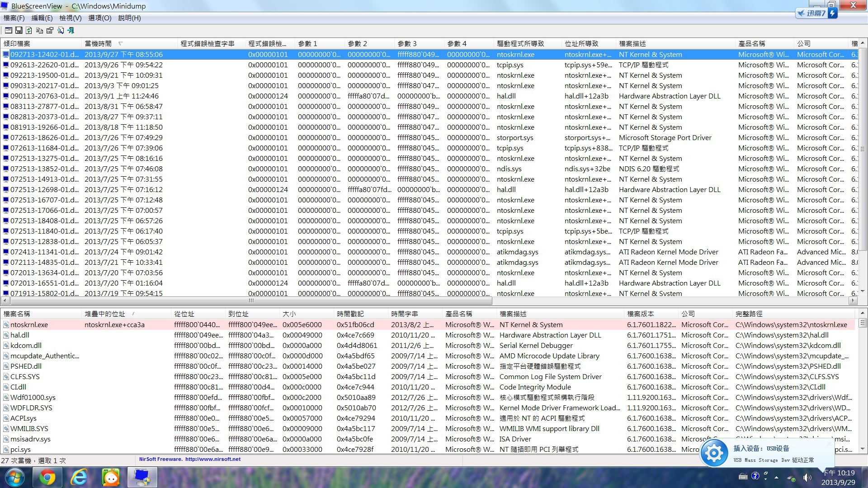
Task: Select msisadrv.sys in the lower pane
Action: 428,439
